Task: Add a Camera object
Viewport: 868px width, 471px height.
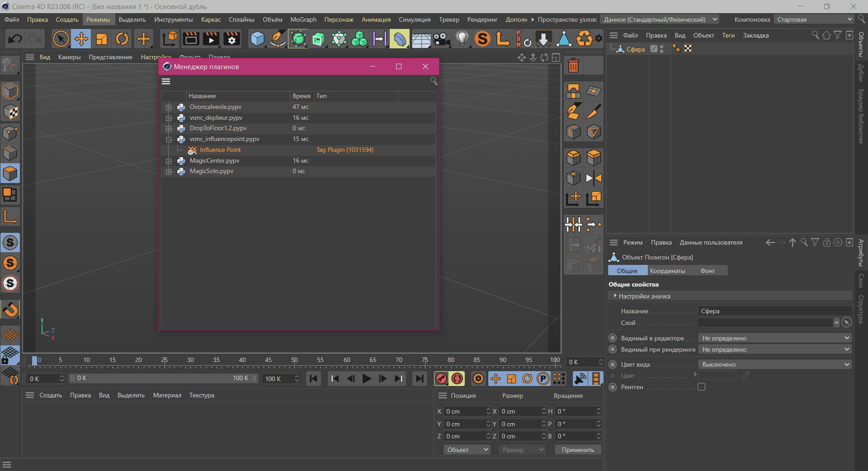Action: tap(442, 39)
